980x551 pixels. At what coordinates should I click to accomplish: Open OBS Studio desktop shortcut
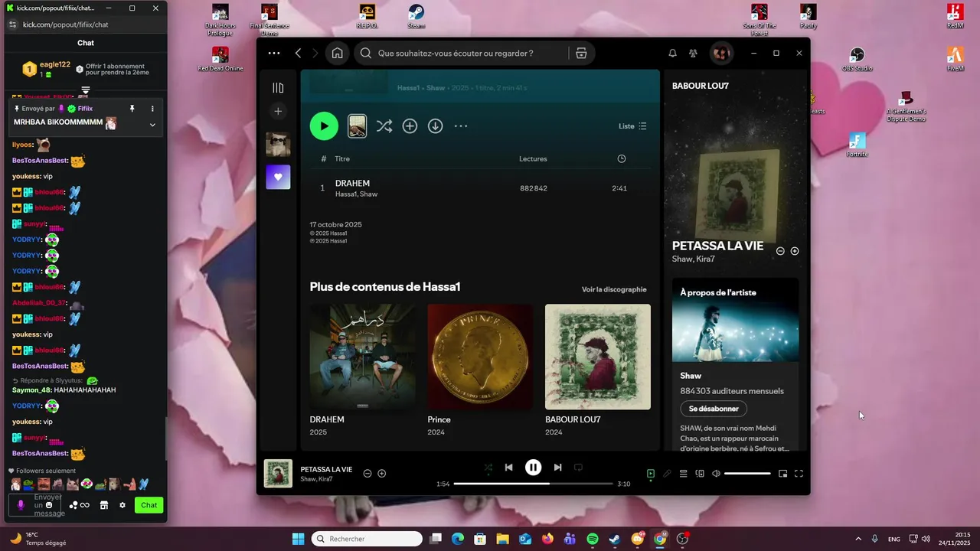[857, 60]
